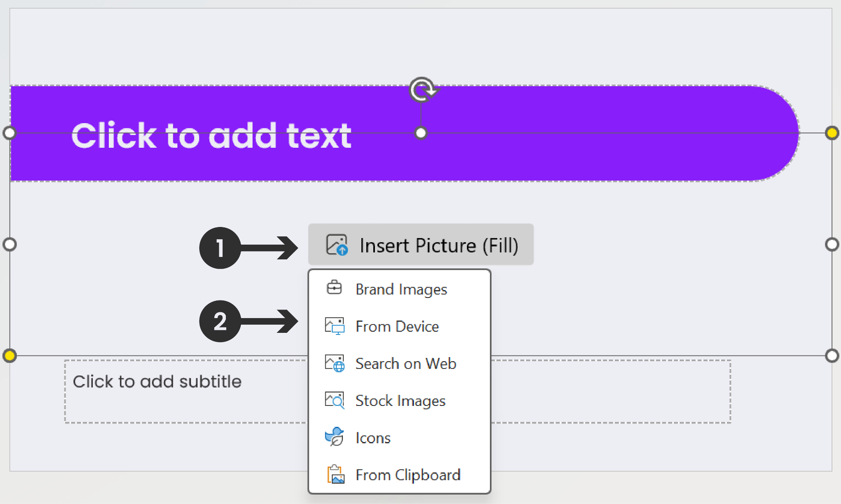This screenshot has height=504, width=841.
Task: Click the top center white sizing handle
Action: pos(421,133)
